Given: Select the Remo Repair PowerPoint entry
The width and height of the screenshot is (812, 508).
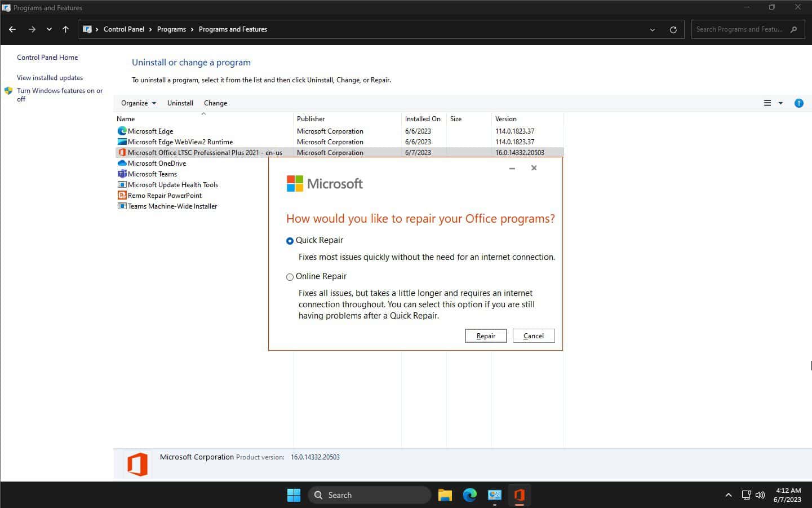Looking at the screenshot, I should (165, 196).
